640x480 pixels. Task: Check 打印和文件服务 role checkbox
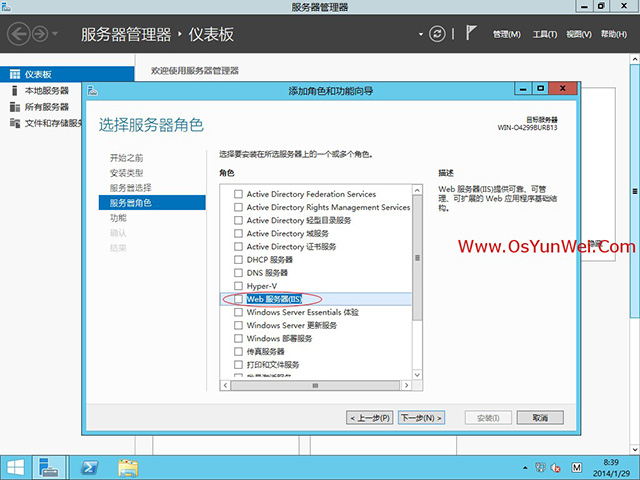click(x=238, y=364)
